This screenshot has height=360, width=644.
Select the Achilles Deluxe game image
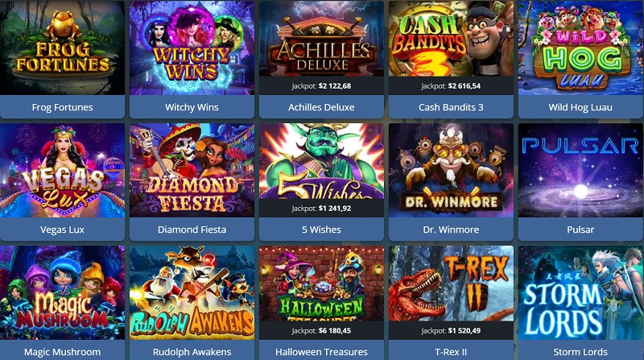click(x=321, y=39)
